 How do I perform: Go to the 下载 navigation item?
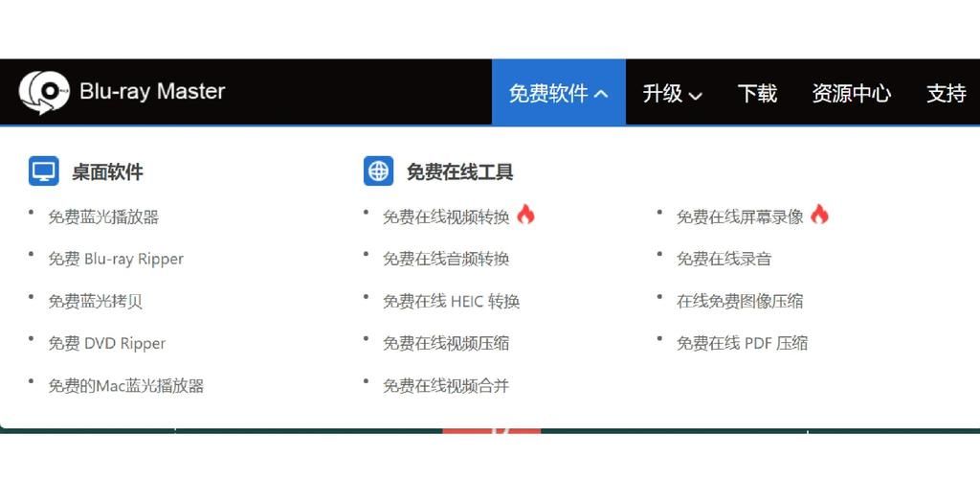click(757, 93)
